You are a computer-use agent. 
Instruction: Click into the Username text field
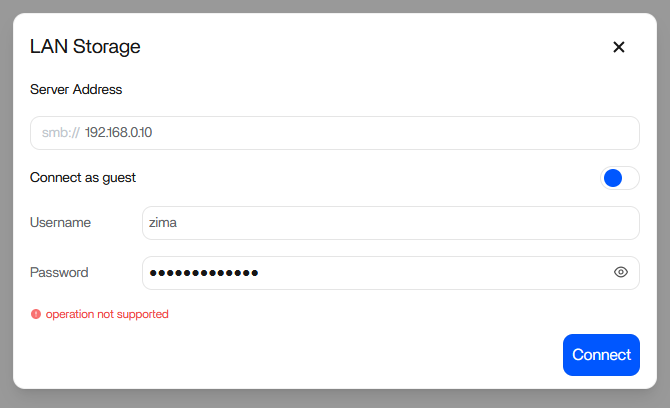coord(390,223)
